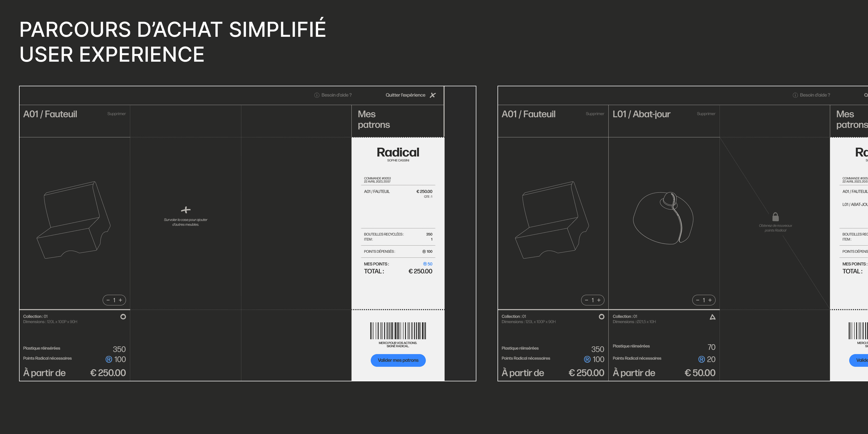Viewport: 868px width, 434px height.
Task: Click 'BOUTEILLES RECYCLÉES' line on left receipt
Action: click(398, 234)
